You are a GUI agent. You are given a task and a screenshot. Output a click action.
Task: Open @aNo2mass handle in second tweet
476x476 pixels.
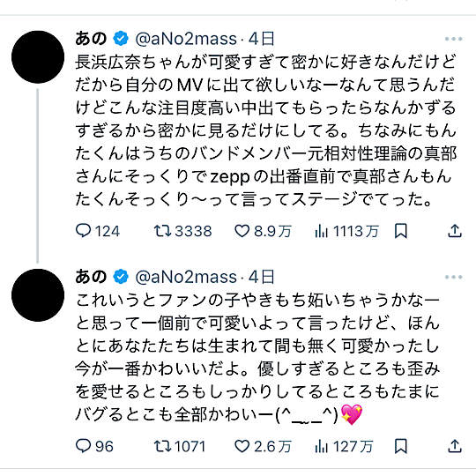point(186,277)
